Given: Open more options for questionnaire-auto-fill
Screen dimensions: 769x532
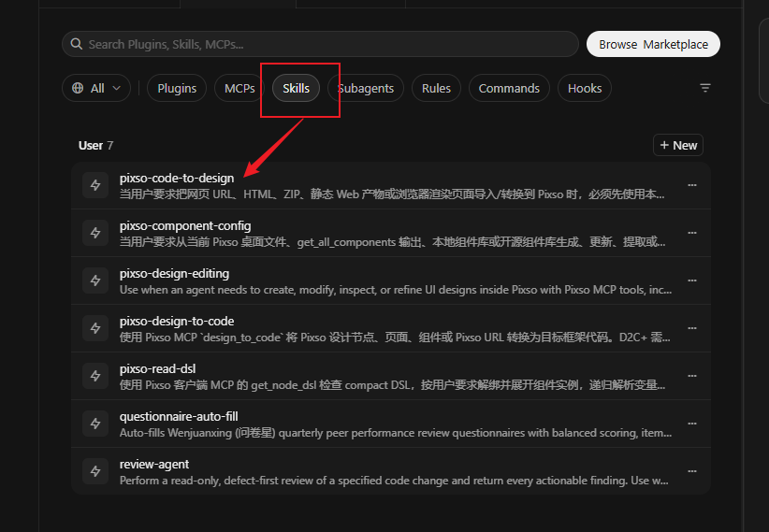Looking at the screenshot, I should coord(692,424).
